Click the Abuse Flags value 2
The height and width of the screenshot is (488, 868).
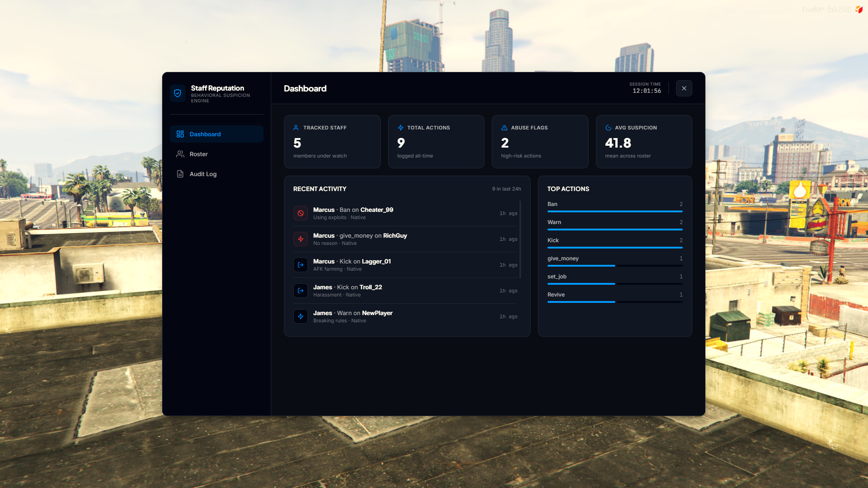[505, 143]
